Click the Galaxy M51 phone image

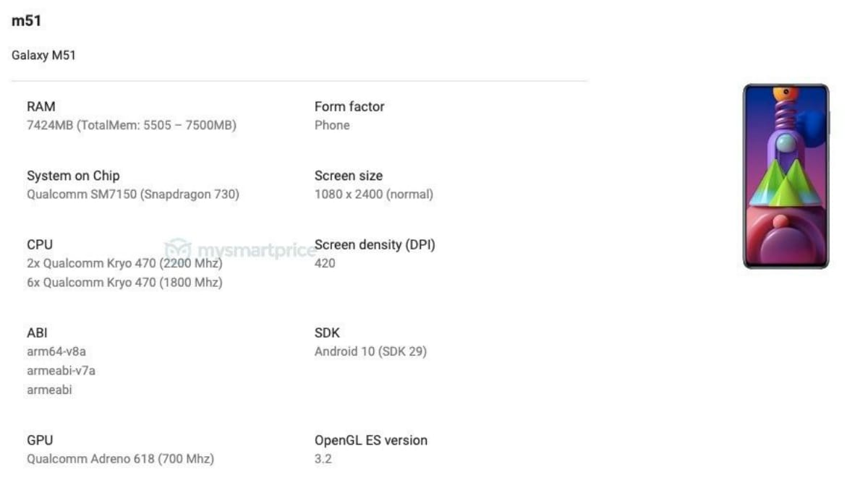tap(786, 176)
